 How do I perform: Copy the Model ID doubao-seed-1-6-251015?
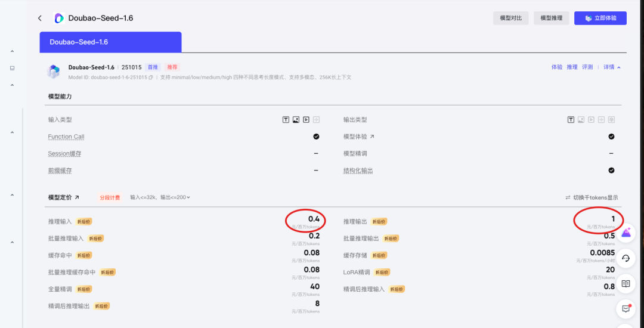(x=151, y=78)
